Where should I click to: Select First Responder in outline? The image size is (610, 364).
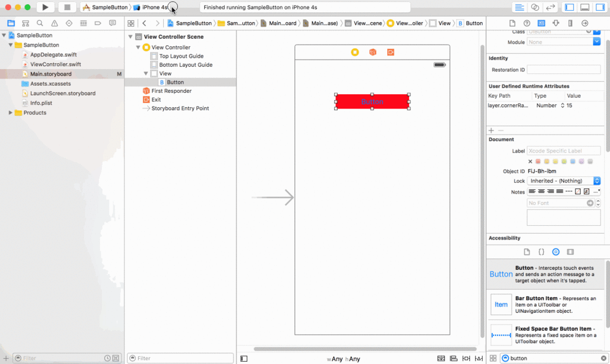(x=171, y=91)
